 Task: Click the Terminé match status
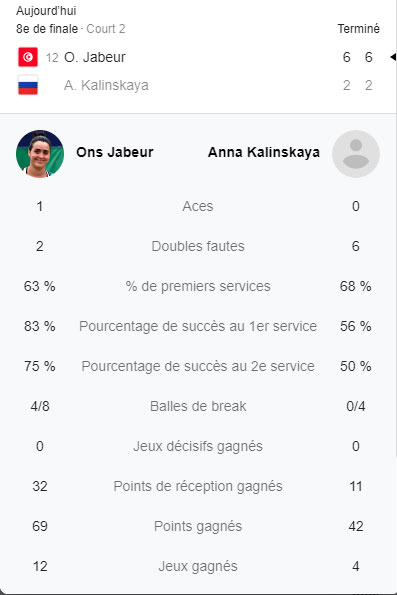[x=358, y=29]
